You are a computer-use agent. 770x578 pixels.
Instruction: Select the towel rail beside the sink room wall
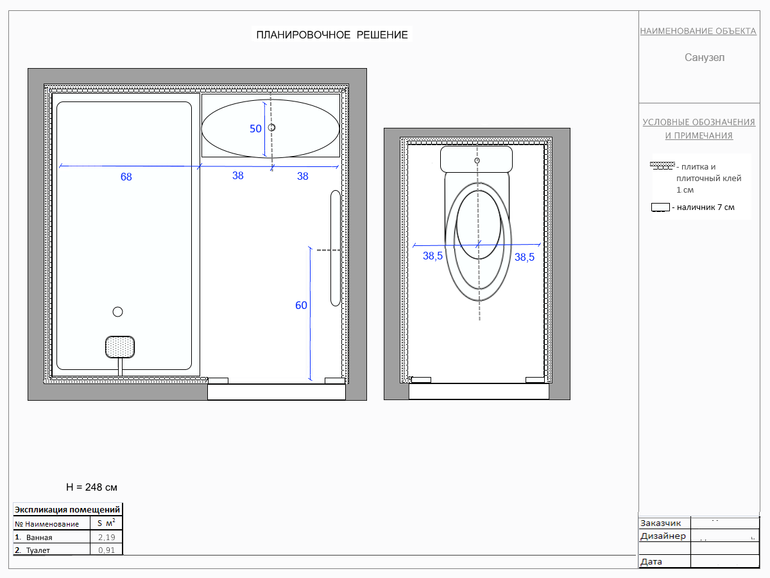pos(335,246)
